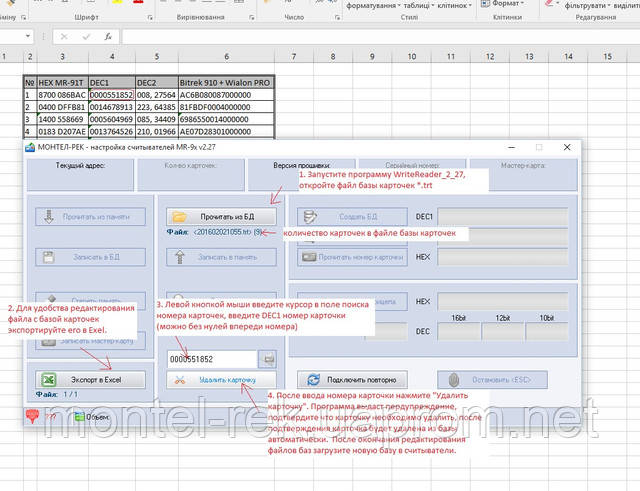Click the confirm checkmark in Excel formula bar
This screenshot has width=640, height=491.
pyautogui.click(x=86, y=37)
